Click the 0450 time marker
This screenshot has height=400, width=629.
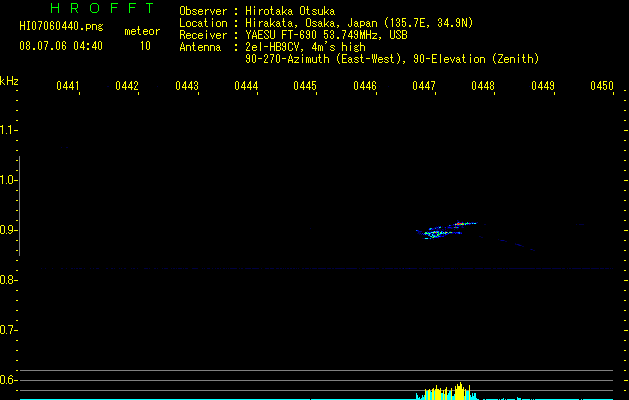click(x=602, y=86)
